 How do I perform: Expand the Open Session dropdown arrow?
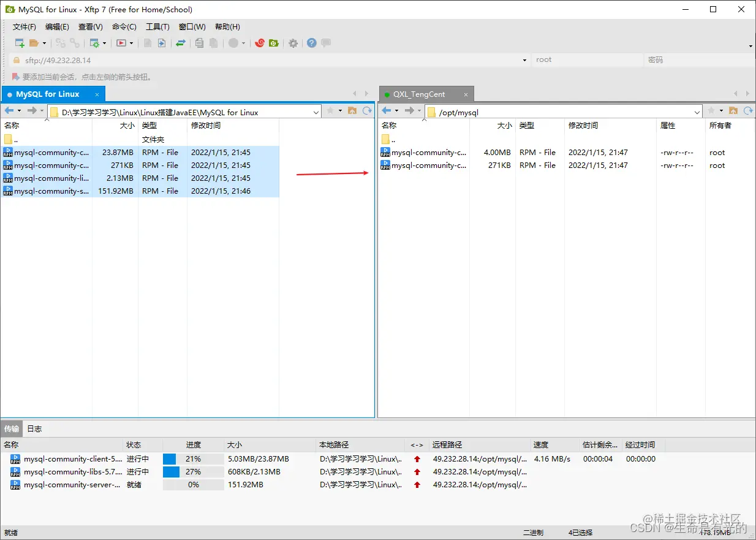coord(44,44)
